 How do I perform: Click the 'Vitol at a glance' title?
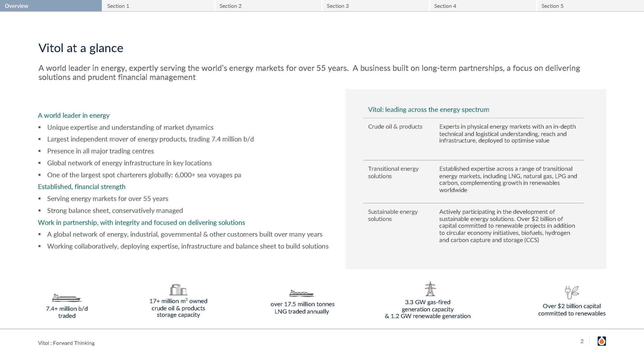[x=81, y=48]
